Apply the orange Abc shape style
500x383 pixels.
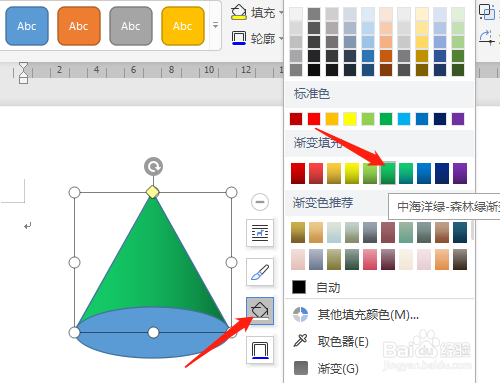tap(79, 26)
